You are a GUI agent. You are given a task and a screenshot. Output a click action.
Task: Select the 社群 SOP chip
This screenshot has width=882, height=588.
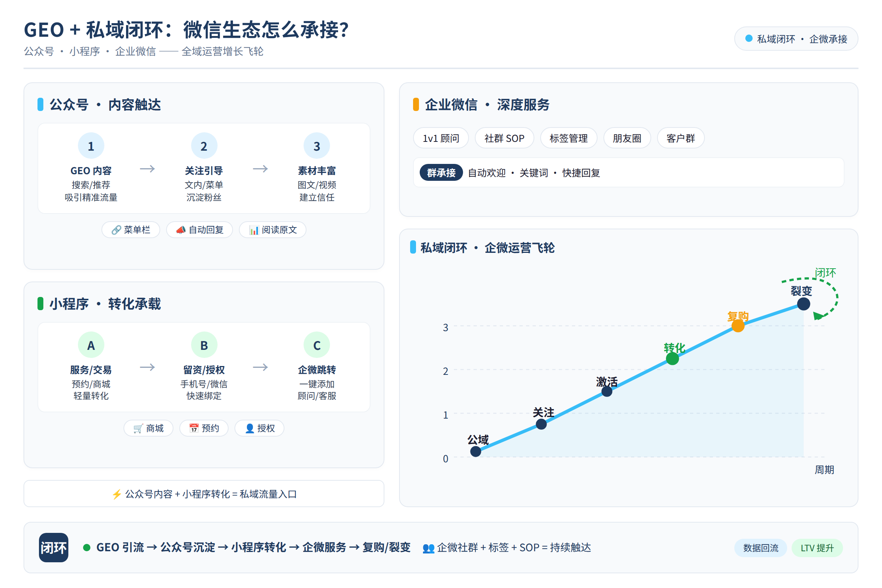coord(504,138)
